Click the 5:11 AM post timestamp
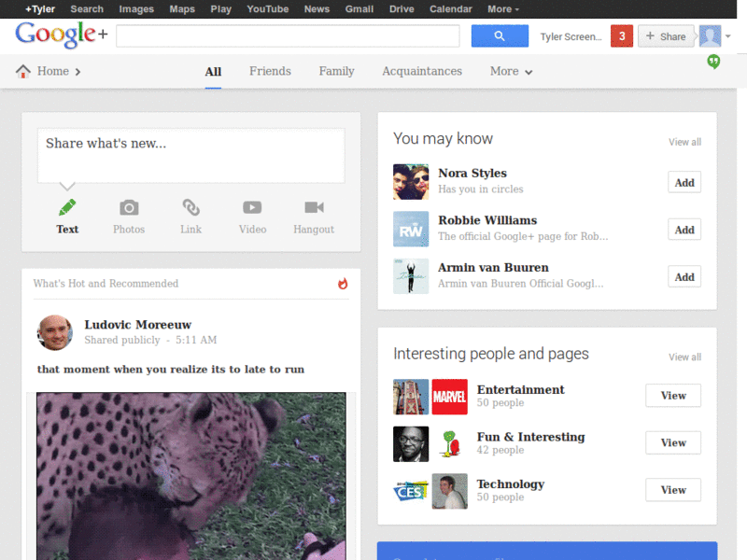747x560 pixels. point(196,340)
